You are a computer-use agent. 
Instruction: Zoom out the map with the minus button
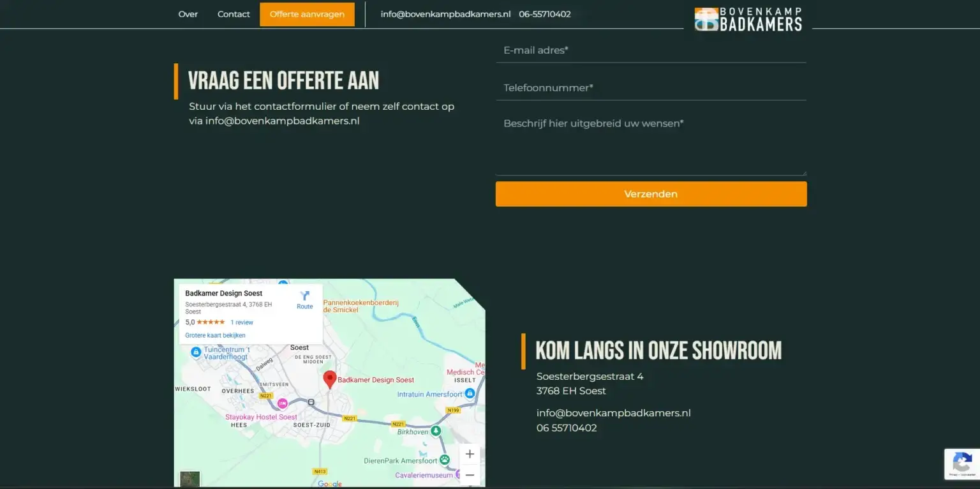click(x=470, y=475)
